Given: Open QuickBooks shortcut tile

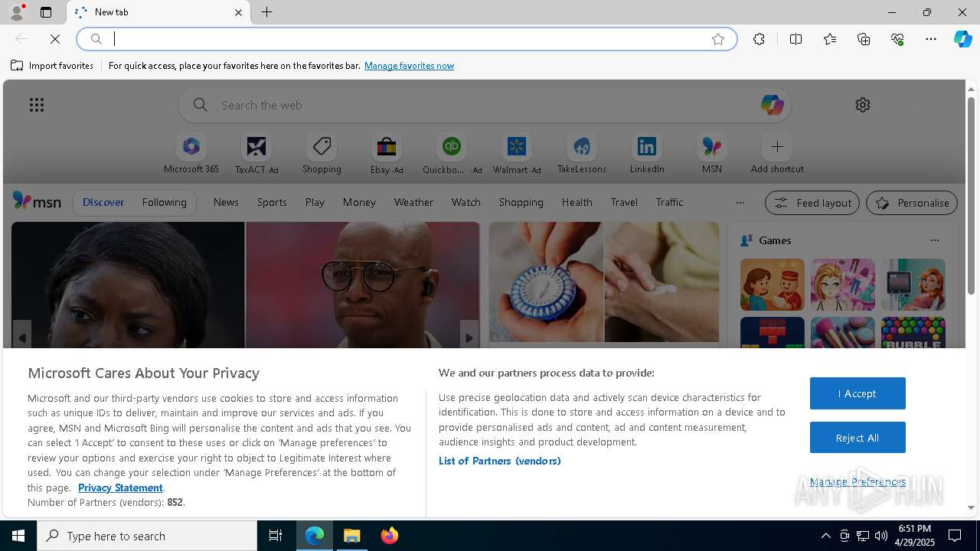Looking at the screenshot, I should pyautogui.click(x=452, y=154).
